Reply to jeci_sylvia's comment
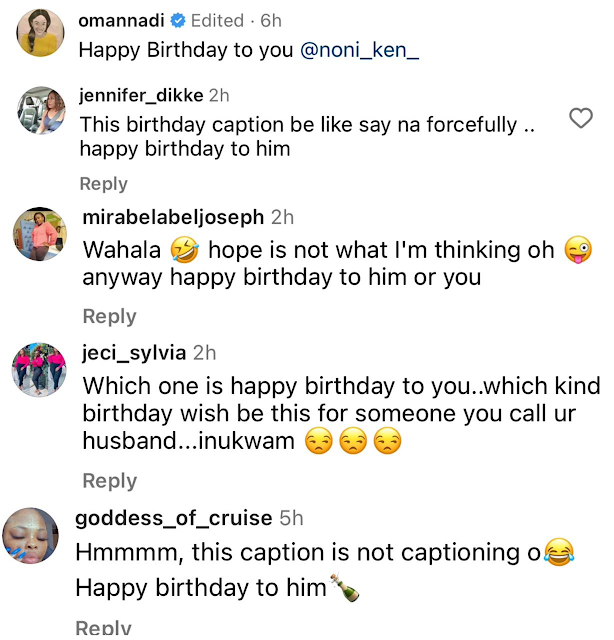Image resolution: width=614 pixels, height=640 pixels. click(x=109, y=481)
